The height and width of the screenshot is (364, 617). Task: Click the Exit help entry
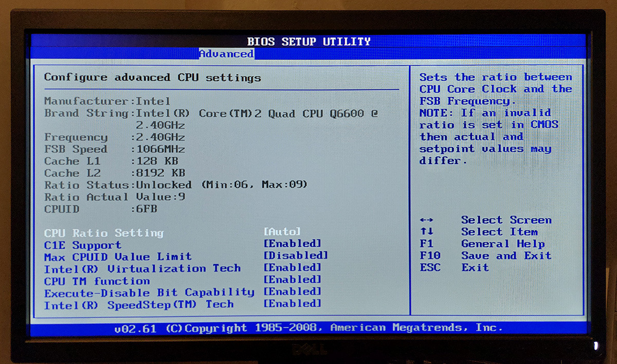coord(475,267)
